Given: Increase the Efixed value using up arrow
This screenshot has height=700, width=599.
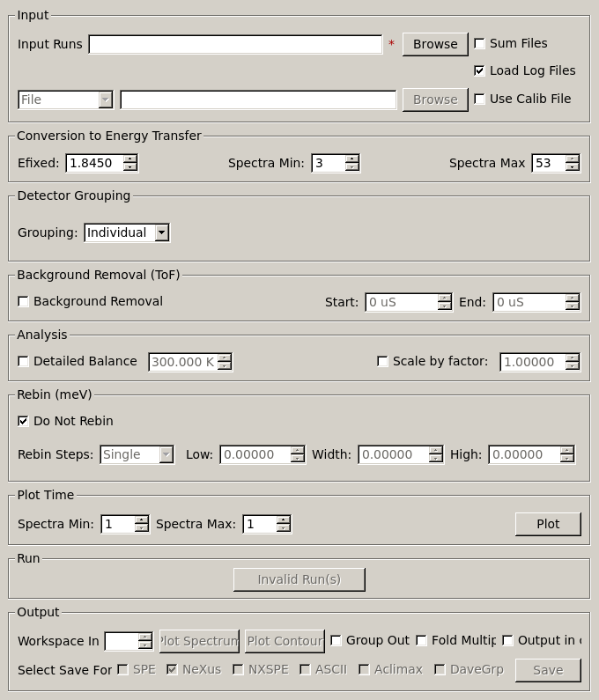Looking at the screenshot, I should [130, 158].
